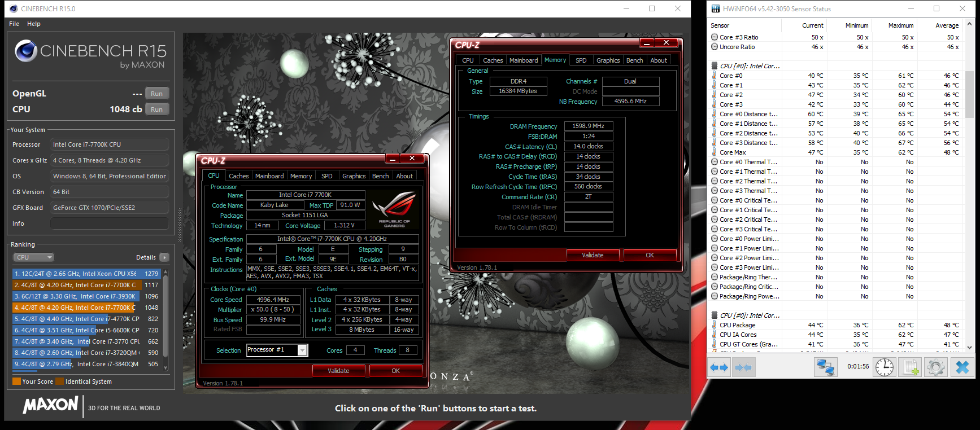Click the Cinebench title bar app icon
Image resolution: width=980 pixels, height=430 pixels.
pos(14,8)
